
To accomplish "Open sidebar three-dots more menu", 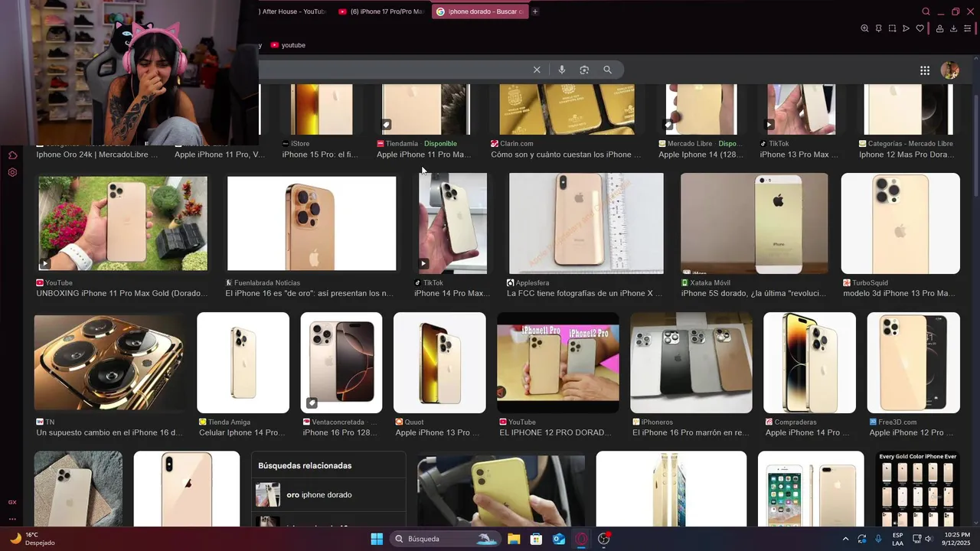I will 12,519.
